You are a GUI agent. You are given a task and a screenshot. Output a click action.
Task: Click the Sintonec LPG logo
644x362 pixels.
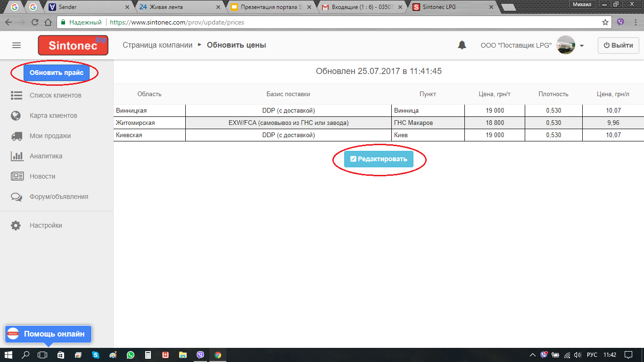click(x=73, y=46)
